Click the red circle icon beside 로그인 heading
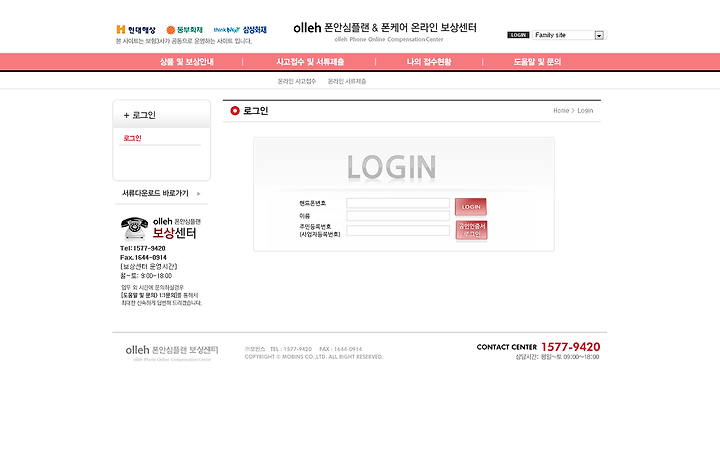 tap(235, 111)
